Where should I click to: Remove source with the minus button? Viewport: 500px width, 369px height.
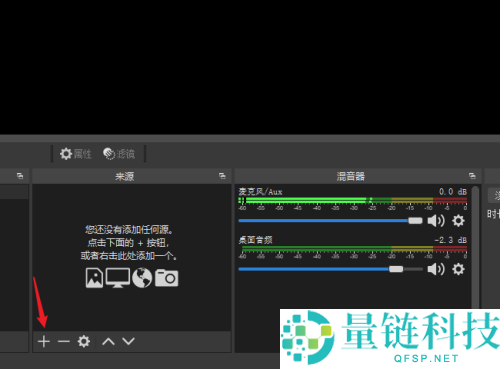(x=63, y=341)
